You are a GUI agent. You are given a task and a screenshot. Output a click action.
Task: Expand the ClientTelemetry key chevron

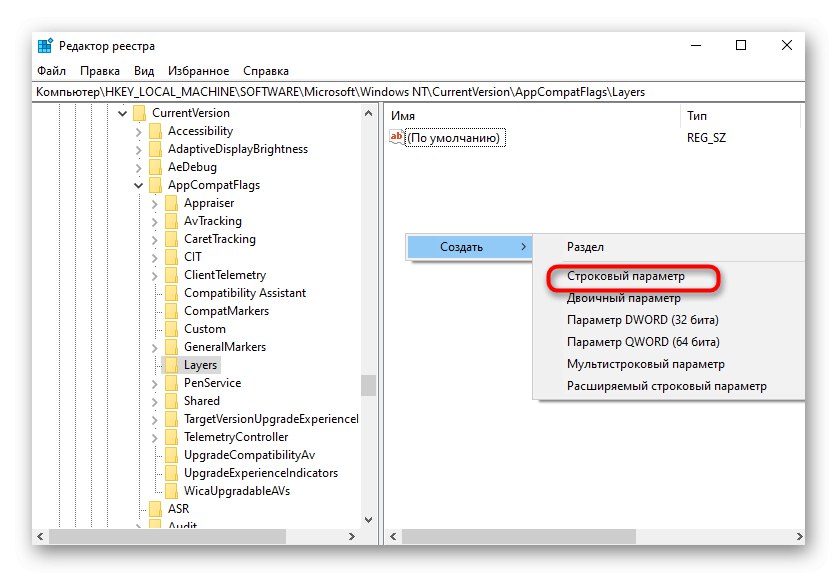click(154, 276)
